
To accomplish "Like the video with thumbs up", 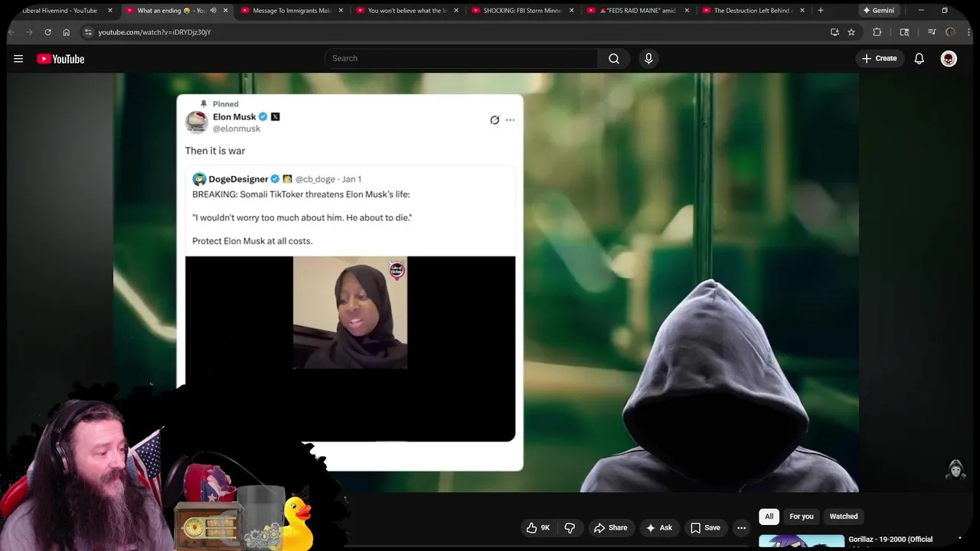I will [x=538, y=528].
